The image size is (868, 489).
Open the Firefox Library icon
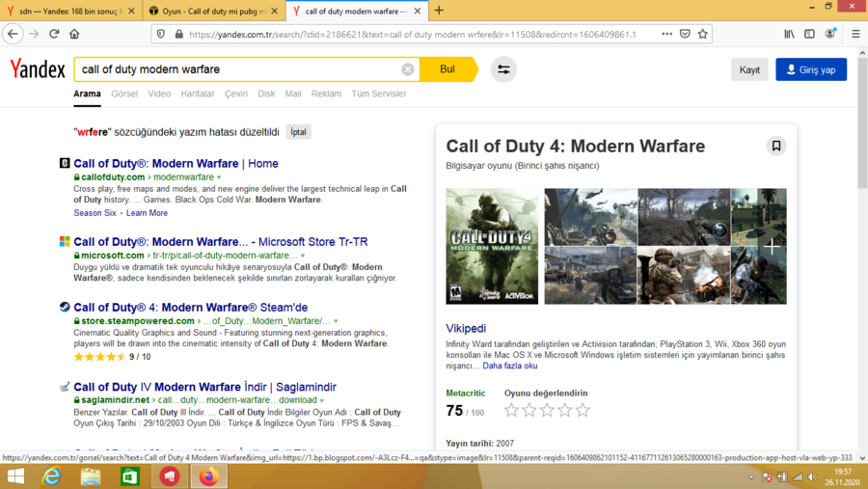pos(789,34)
